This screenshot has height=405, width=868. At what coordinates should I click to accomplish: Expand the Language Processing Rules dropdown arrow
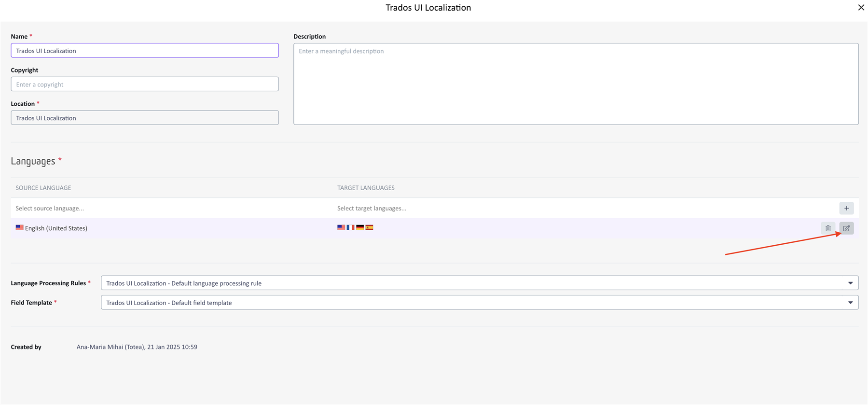point(850,283)
